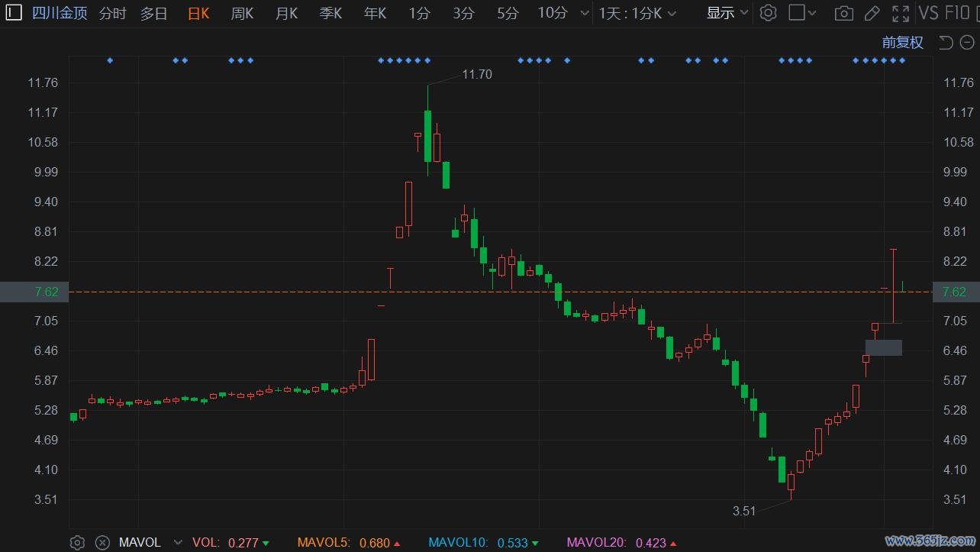Open MAVOL indicator settings gear
Image resolution: width=980 pixels, height=552 pixels.
[77, 543]
